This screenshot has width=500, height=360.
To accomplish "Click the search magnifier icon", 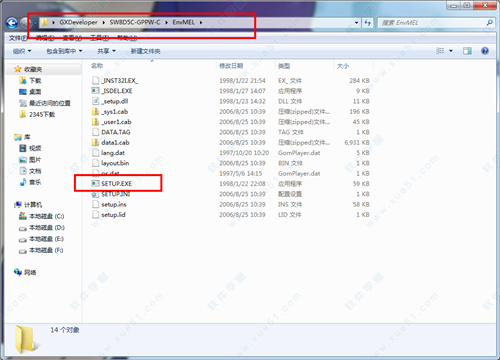I will [x=489, y=23].
